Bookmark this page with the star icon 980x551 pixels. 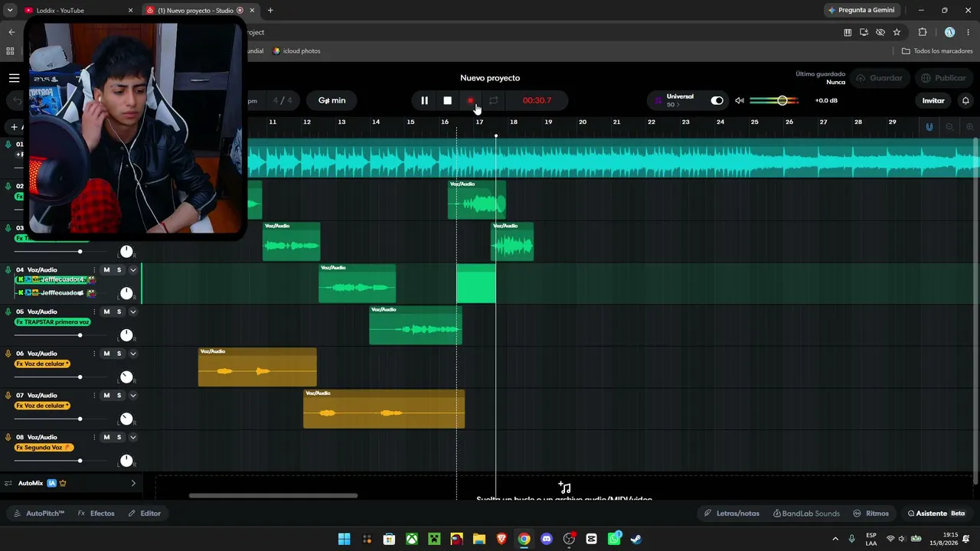[897, 32]
